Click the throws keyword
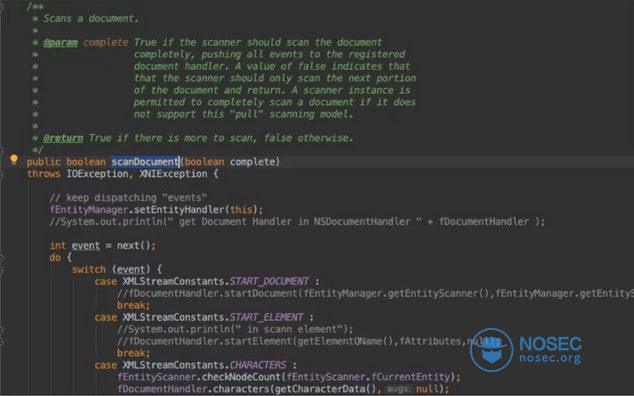This screenshot has height=396, width=634. pos(44,174)
